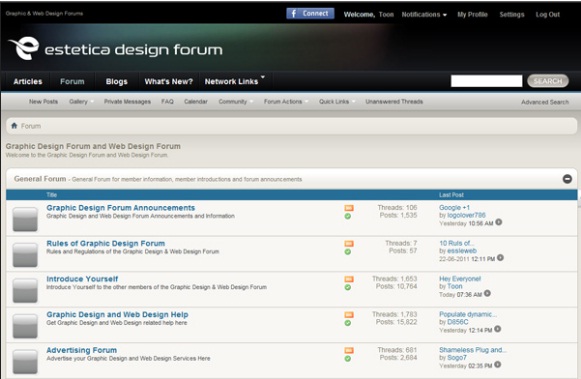Click RSS feed icon for Graphic Design and Web Design Help
This screenshot has height=379, width=581.
(x=349, y=315)
